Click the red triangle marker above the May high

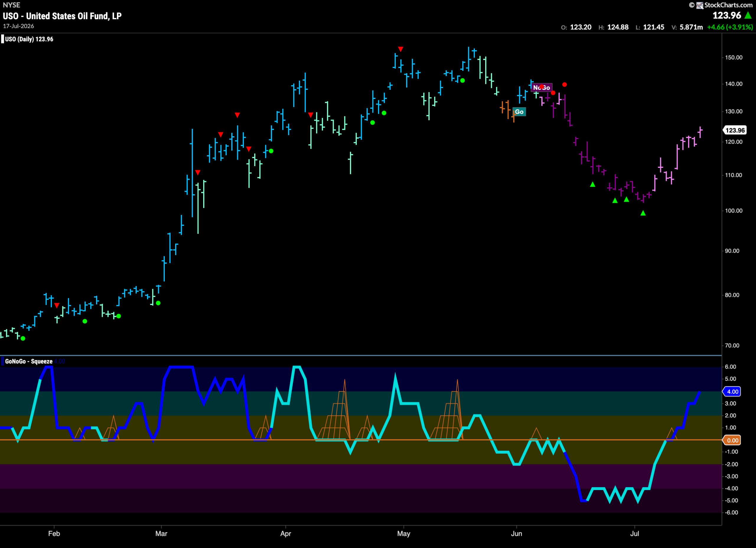pos(401,49)
